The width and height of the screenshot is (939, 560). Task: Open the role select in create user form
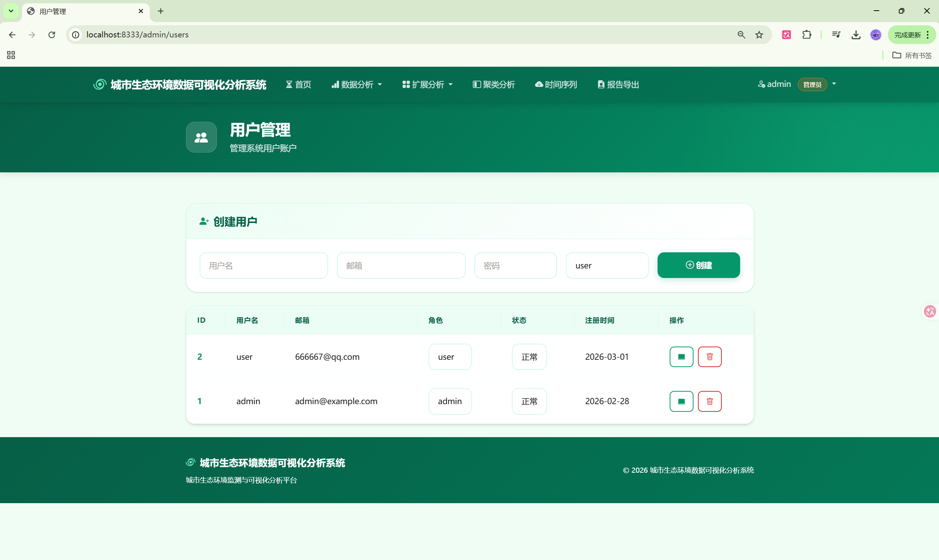coord(607,265)
